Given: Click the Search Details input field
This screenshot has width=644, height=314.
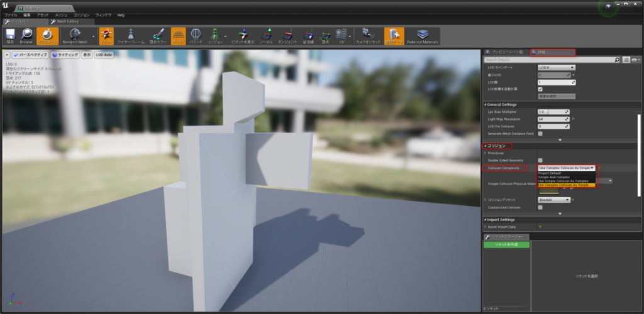Looking at the screenshot, I should 552,60.
